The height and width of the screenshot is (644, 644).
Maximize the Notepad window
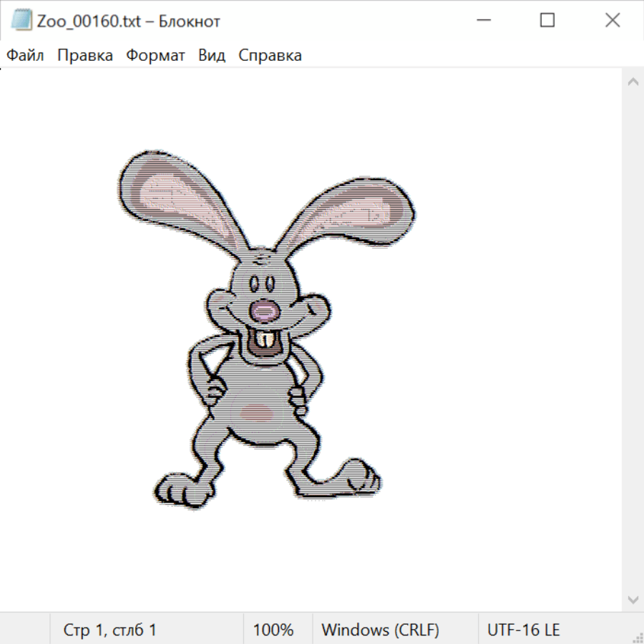(x=547, y=21)
